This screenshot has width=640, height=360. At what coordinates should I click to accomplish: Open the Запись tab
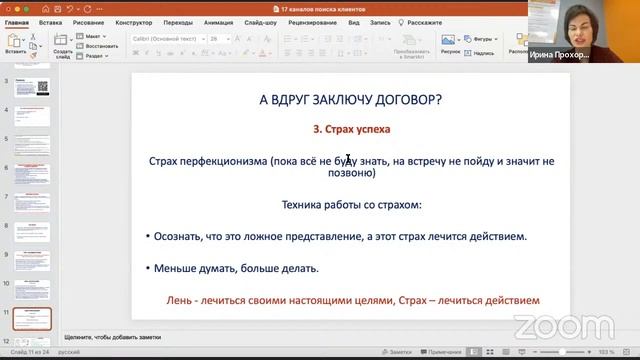pyautogui.click(x=380, y=23)
